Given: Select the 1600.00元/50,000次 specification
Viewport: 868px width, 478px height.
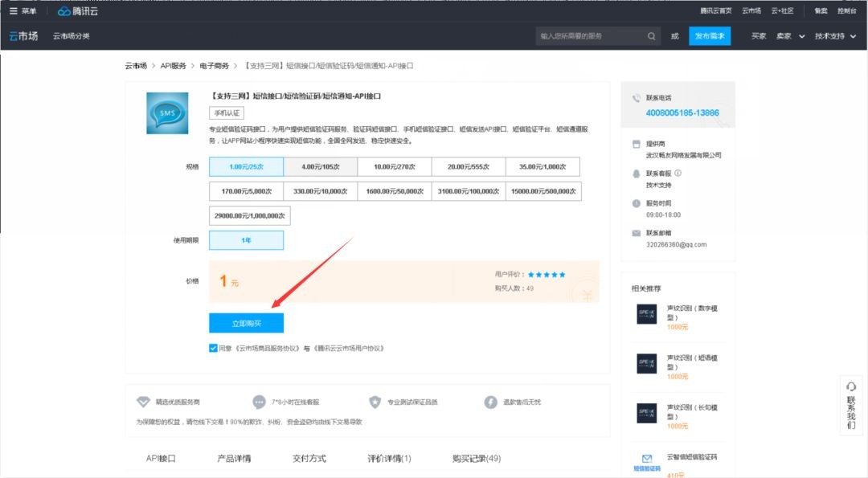Looking at the screenshot, I should click(395, 191).
